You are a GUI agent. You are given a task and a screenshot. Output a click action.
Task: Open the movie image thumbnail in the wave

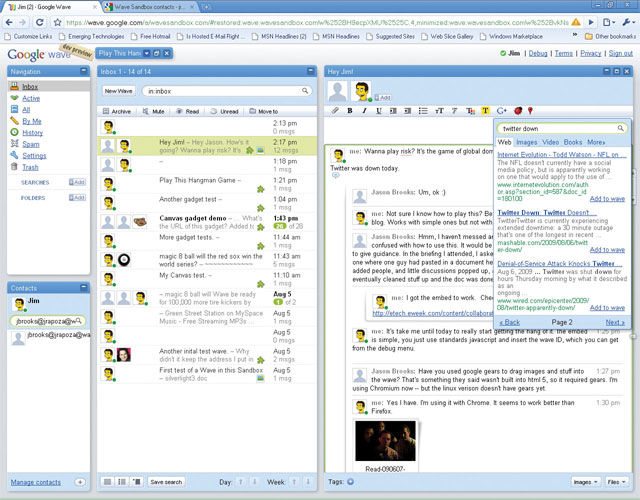(385, 440)
